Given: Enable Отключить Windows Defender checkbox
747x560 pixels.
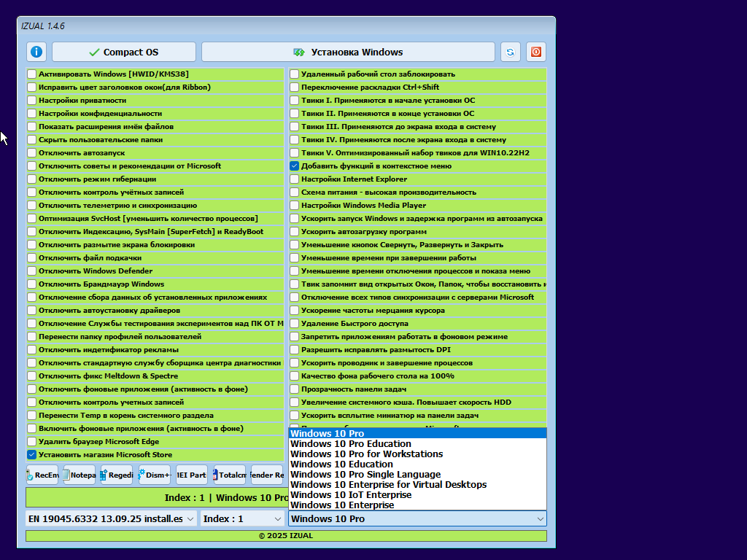Looking at the screenshot, I should 32,271.
